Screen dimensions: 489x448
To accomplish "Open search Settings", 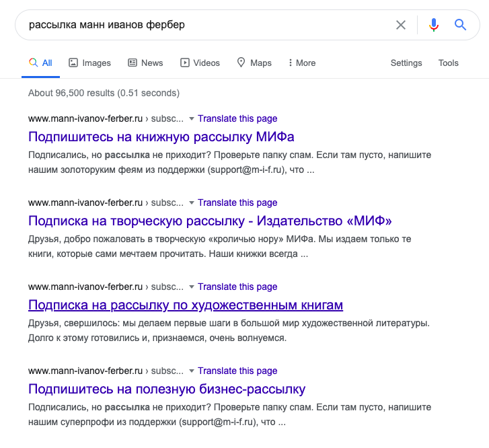I will tap(406, 63).
